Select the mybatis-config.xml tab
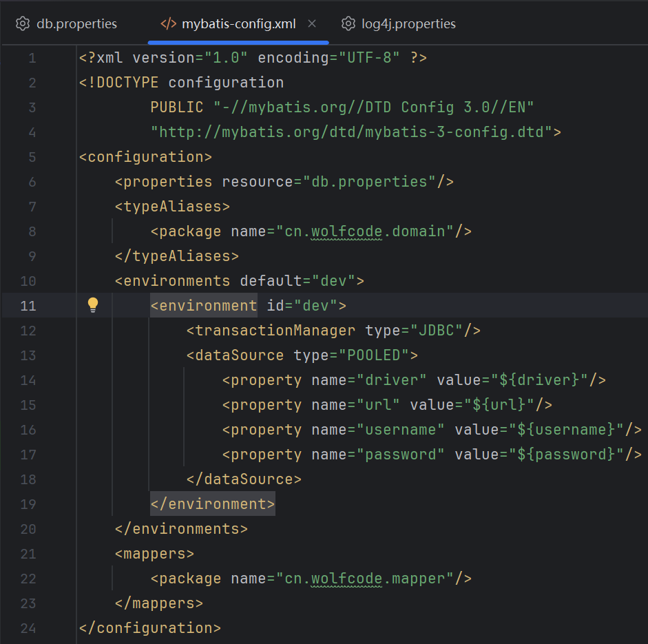 (238, 24)
